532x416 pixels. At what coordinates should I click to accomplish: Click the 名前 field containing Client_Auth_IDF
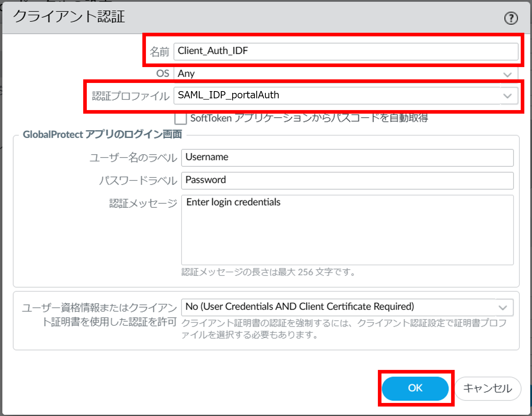346,51
